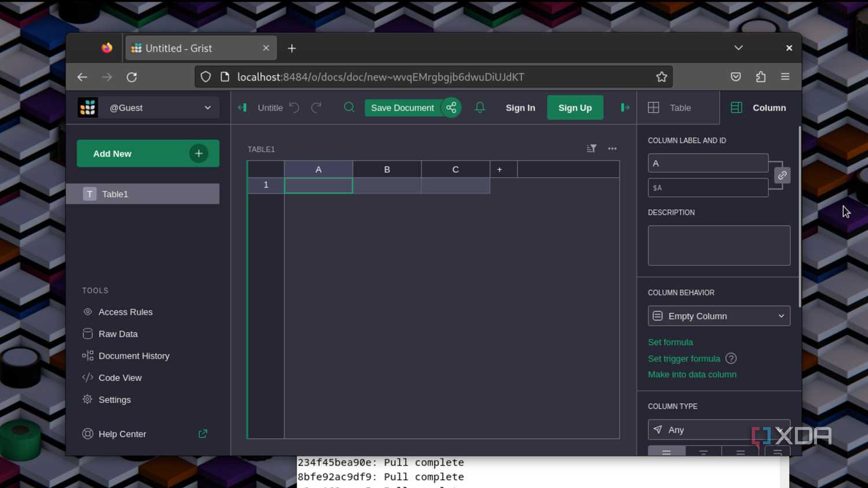This screenshot has width=868, height=488.
Task: Open the Firefox extensions icon
Action: pyautogui.click(x=760, y=77)
